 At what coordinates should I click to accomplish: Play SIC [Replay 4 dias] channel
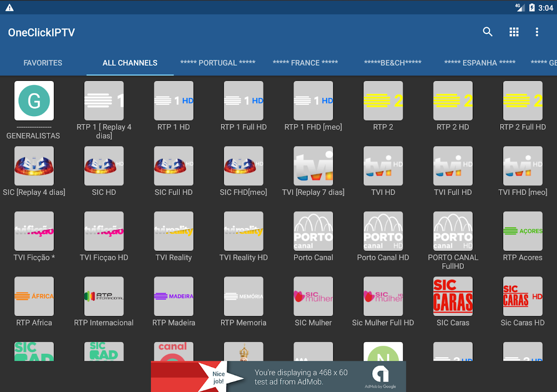point(34,166)
